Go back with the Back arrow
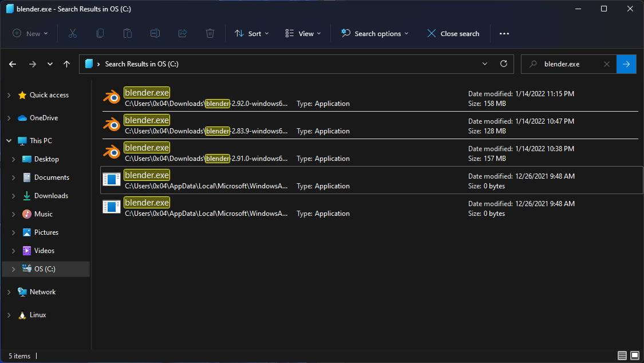This screenshot has height=363, width=644. coord(13,64)
